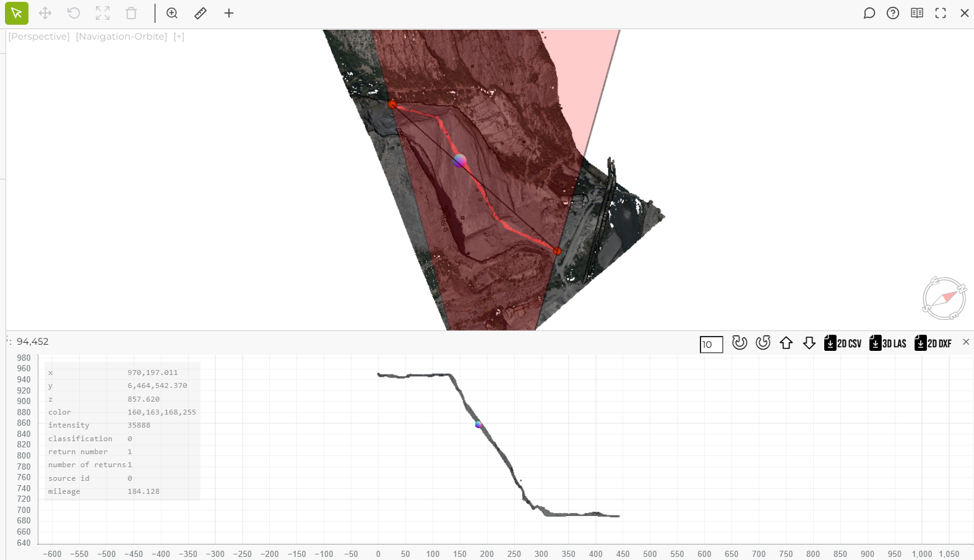Viewport: 974px width, 560px height.
Task: Click the point count 94,452
Action: click(32, 342)
